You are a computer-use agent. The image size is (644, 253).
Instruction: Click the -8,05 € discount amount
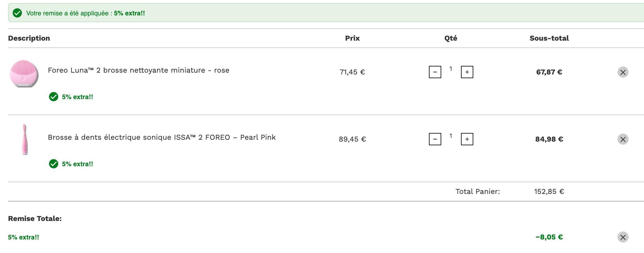[x=549, y=237]
